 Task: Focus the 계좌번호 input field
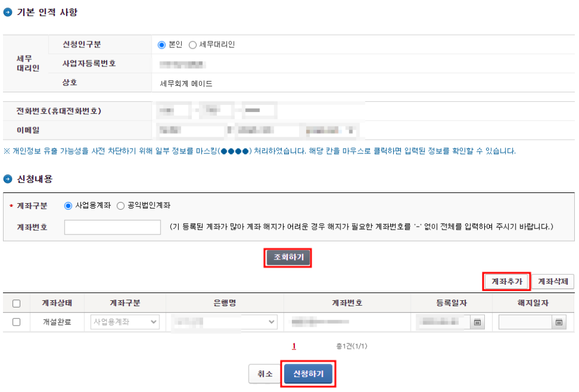coord(113,227)
